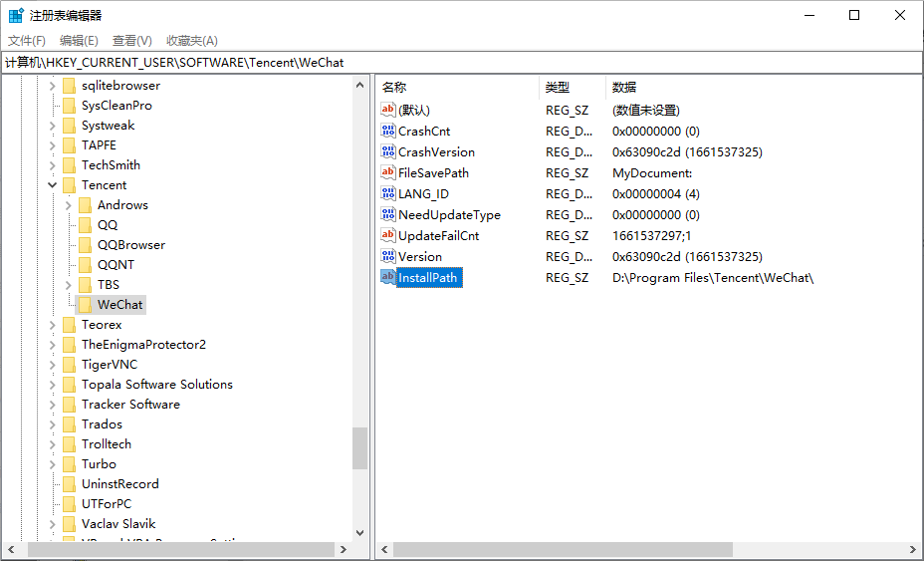Open the 收藏夹(A) favorites menu
The width and height of the screenshot is (924, 561).
tap(191, 41)
